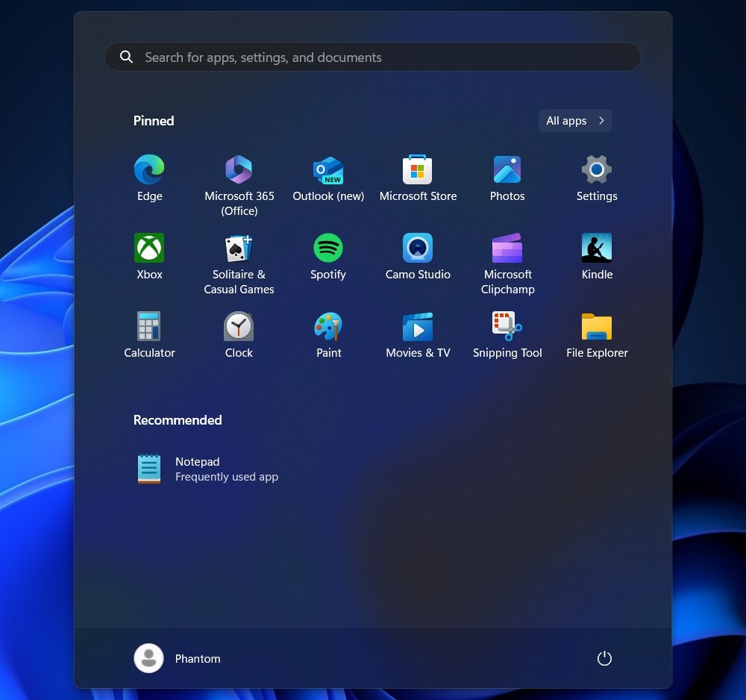Launch the Photos app icon

pos(507,169)
